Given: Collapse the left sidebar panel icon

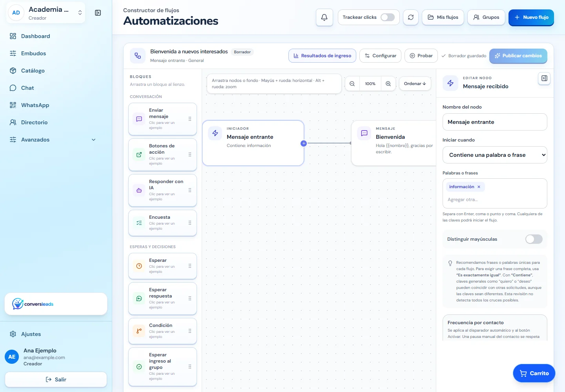Looking at the screenshot, I should (98, 13).
